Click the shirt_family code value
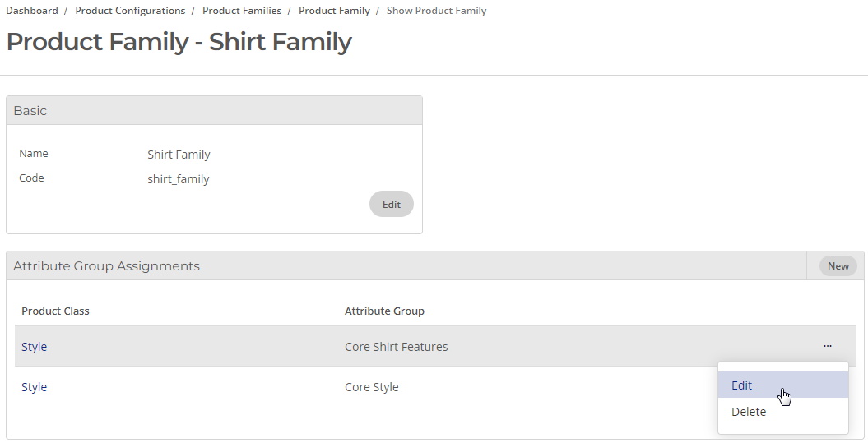Screen dimensions: 868x443 tap(179, 179)
